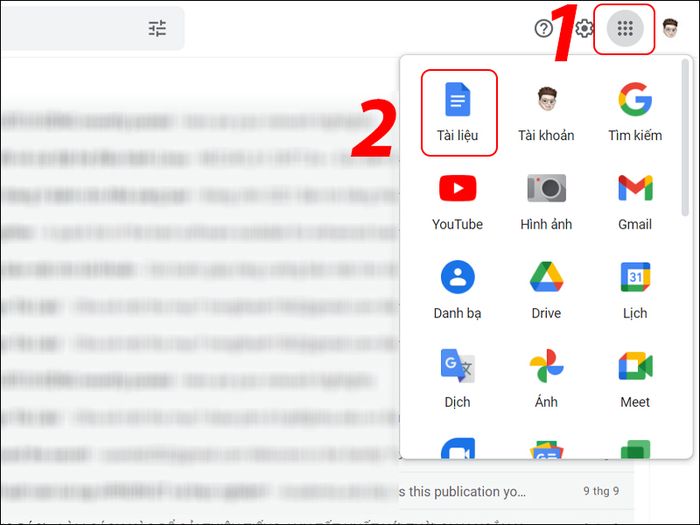This screenshot has height=525, width=700.
Task: Open Tài khoản account app
Action: click(x=546, y=112)
